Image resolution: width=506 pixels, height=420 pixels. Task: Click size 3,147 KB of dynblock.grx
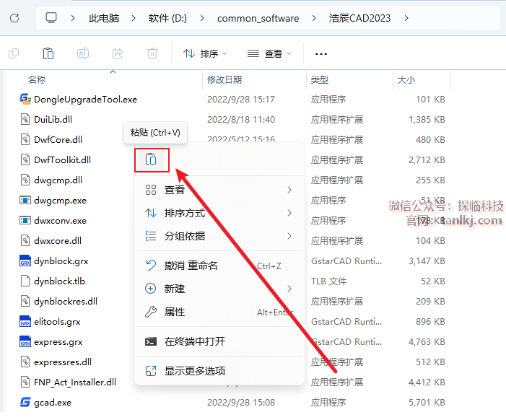click(427, 261)
